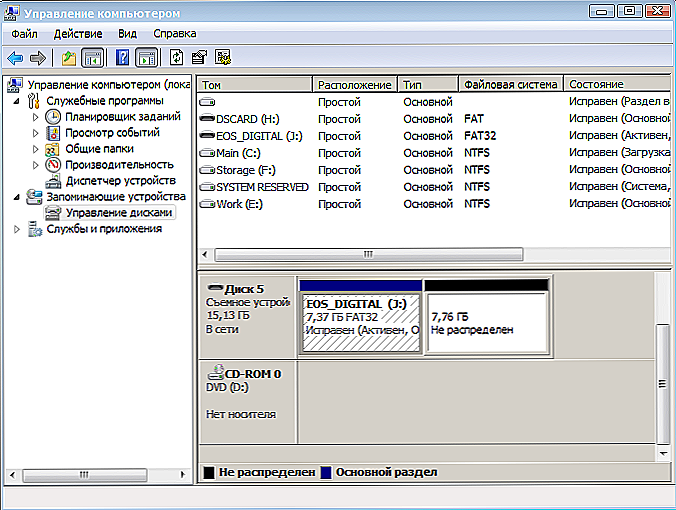Click the Refresh toolbar icon
The height and width of the screenshot is (510, 676).
[x=176, y=58]
